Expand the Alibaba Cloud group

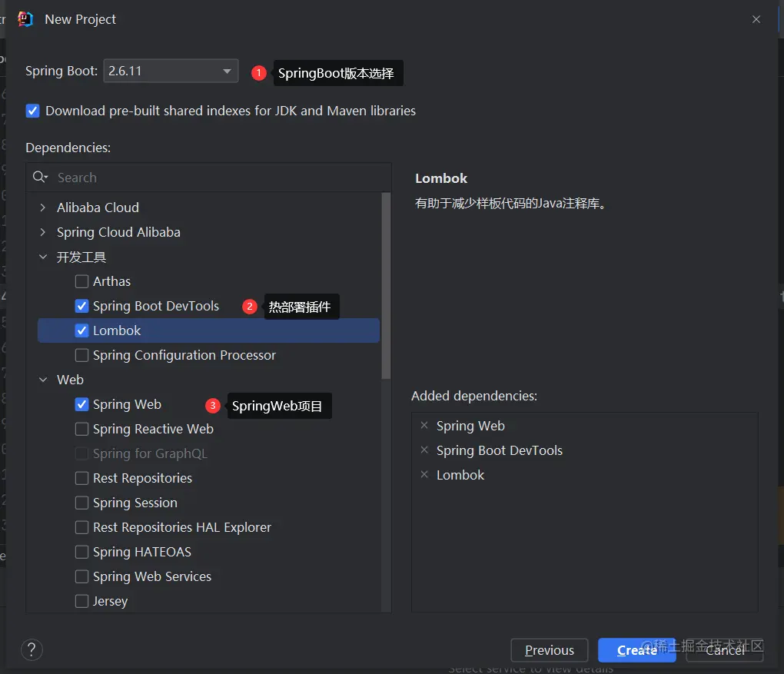coord(43,208)
